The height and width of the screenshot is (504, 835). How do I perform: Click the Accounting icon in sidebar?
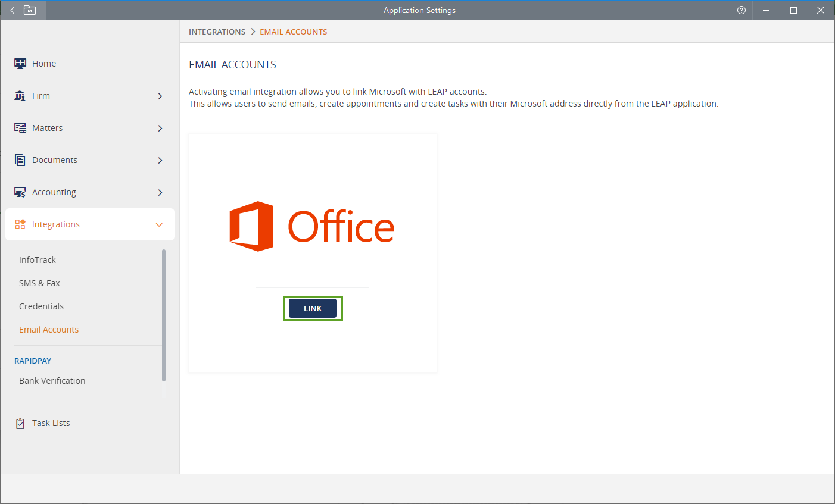click(x=20, y=192)
